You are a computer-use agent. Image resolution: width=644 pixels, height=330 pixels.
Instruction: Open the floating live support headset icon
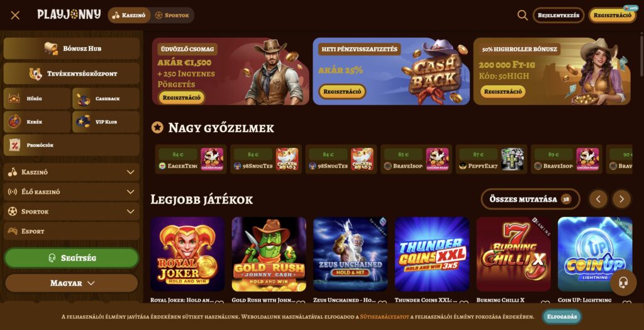click(623, 282)
